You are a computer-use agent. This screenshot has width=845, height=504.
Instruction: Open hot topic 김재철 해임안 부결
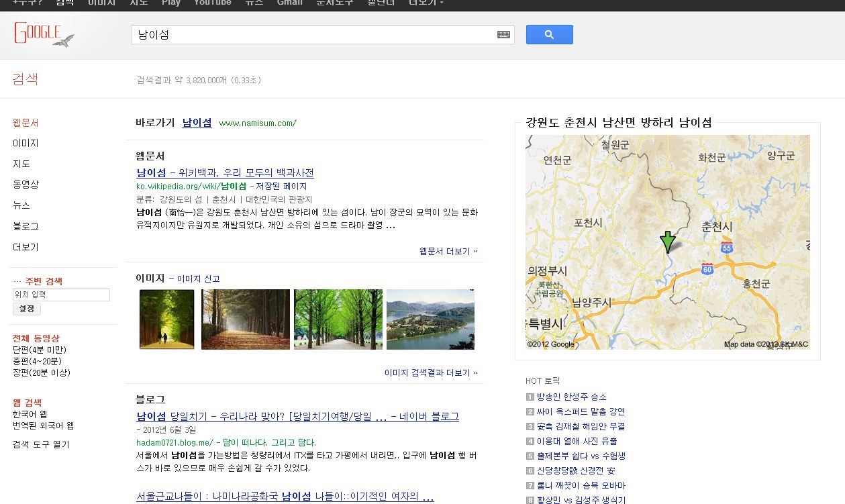coord(581,426)
